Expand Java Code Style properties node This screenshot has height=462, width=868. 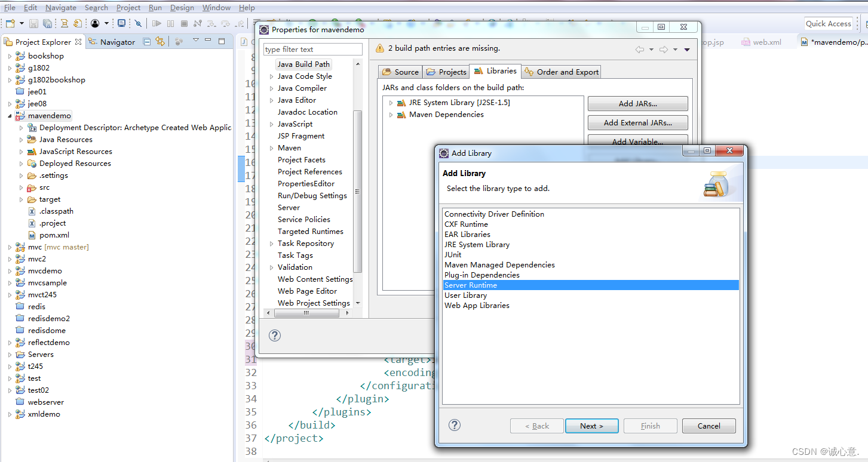[271, 76]
